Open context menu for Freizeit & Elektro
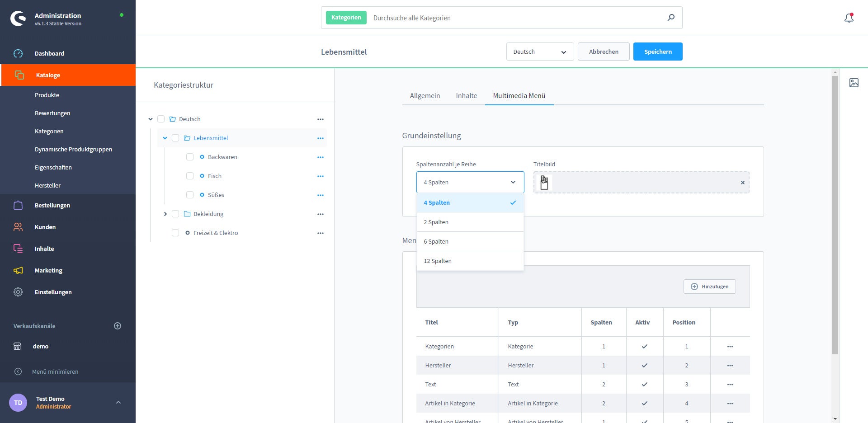The image size is (868, 423). 321,233
